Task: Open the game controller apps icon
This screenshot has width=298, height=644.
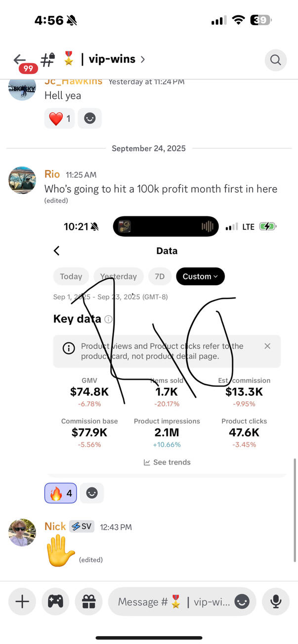Action: [x=55, y=602]
